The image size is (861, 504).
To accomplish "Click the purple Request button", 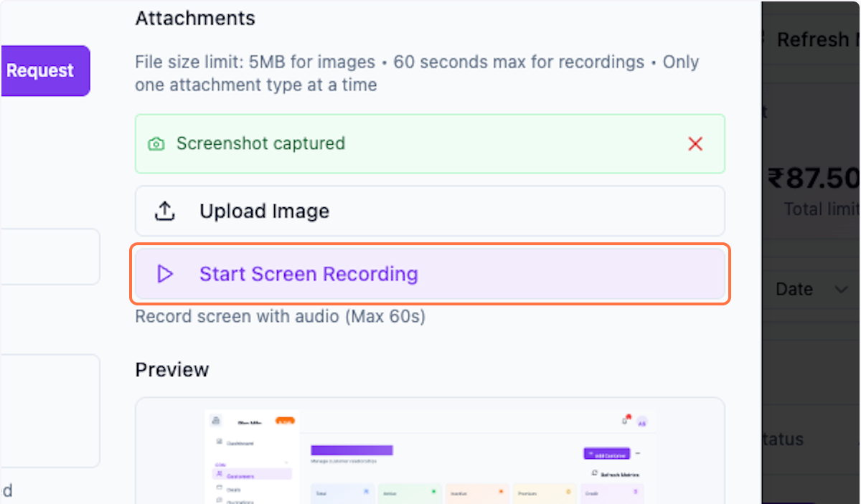I will click(39, 70).
